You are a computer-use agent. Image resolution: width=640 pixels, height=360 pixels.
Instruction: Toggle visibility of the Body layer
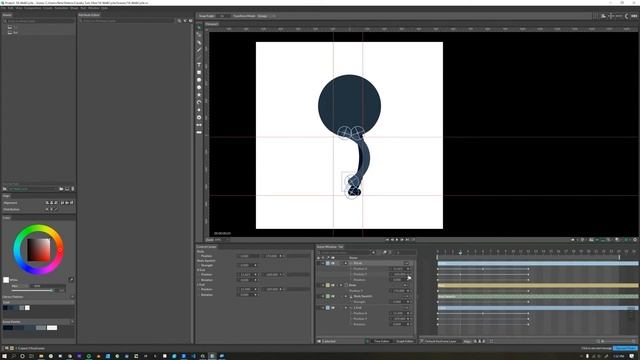tap(333, 285)
